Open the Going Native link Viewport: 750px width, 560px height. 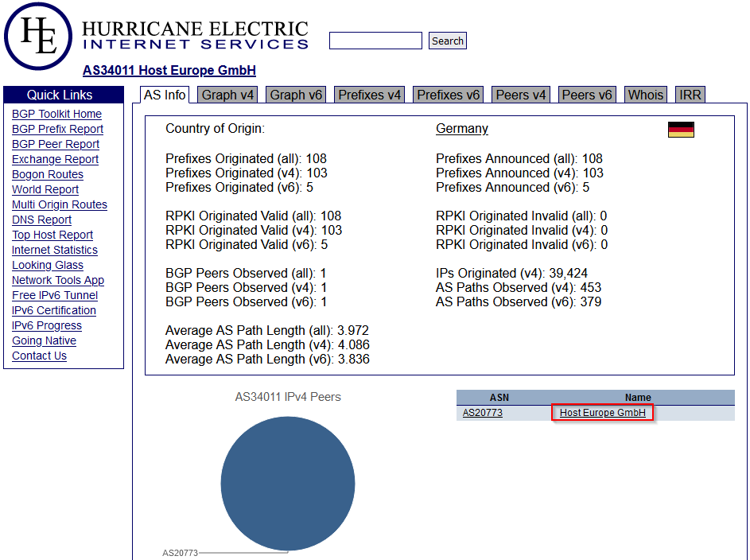(44, 340)
